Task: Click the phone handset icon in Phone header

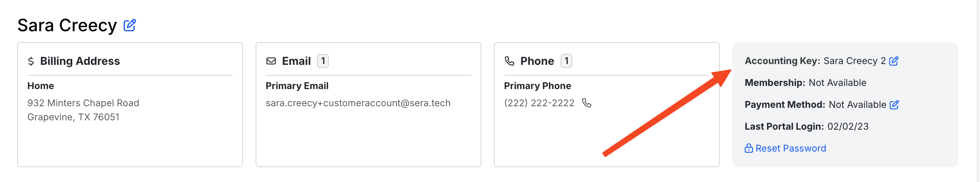Action: tap(510, 61)
